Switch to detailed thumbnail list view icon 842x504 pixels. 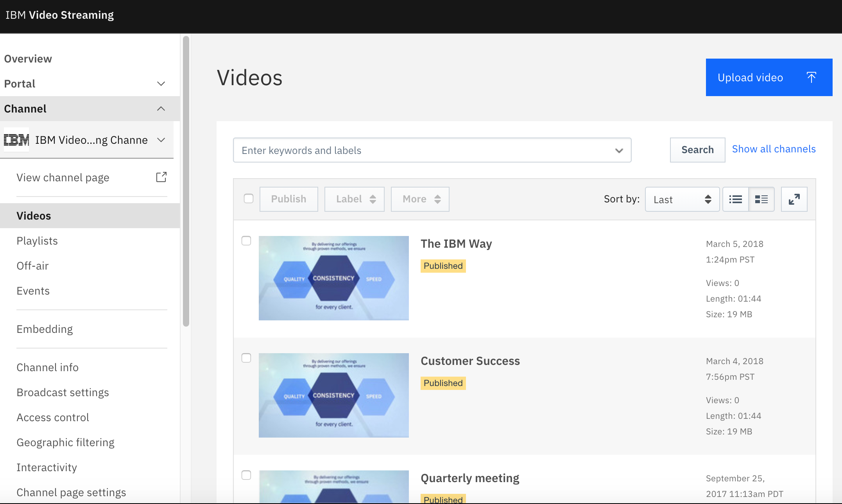click(x=761, y=199)
